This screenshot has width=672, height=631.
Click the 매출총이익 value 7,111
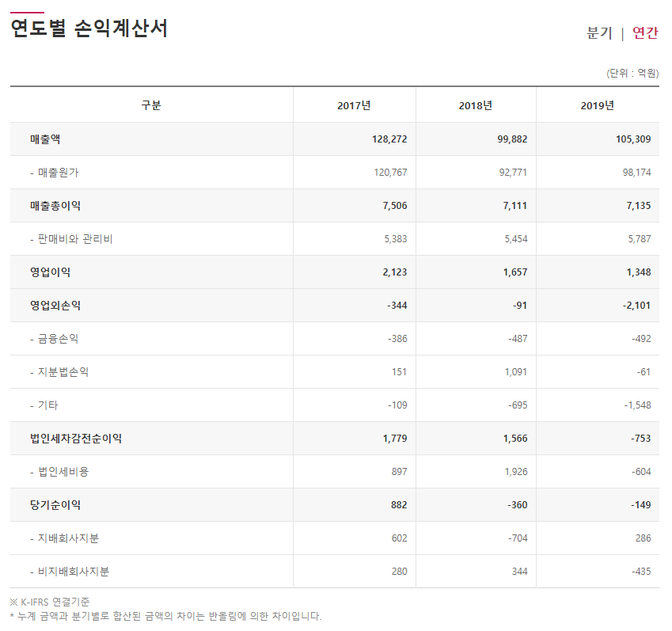[514, 206]
